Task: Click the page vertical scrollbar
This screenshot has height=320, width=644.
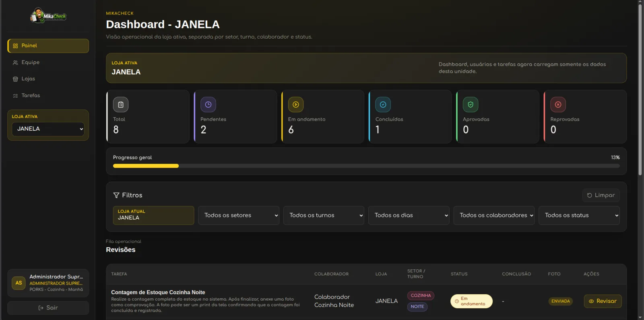Action: [640, 90]
